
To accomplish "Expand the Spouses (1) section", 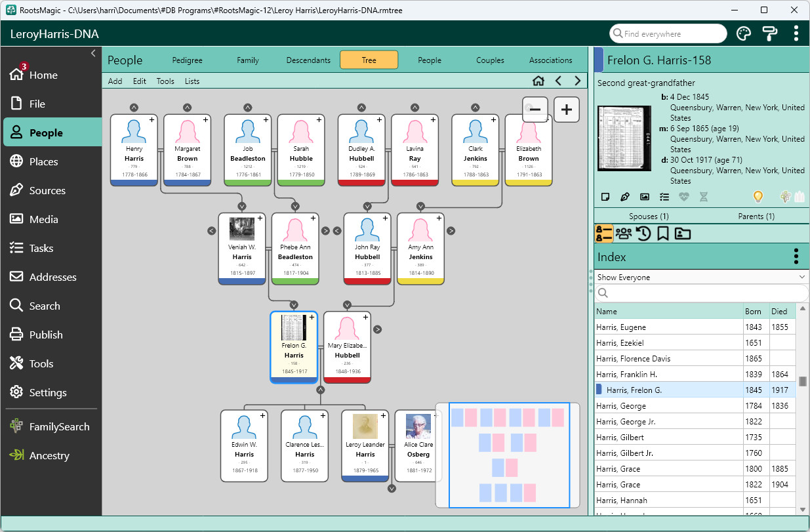I will (649, 216).
